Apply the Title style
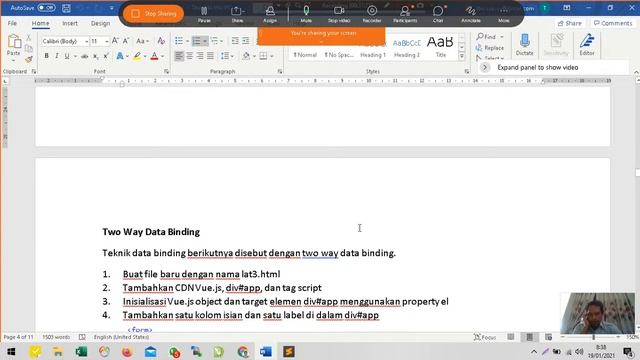Screen dimensions: 640x360 440,47
